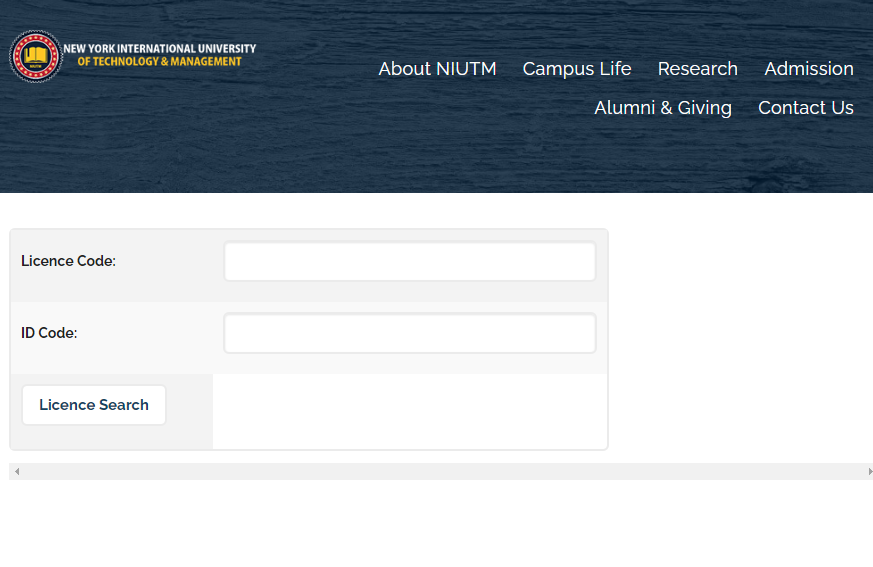
Task: Click the yellow Of Technology & Management text
Action: tap(159, 62)
